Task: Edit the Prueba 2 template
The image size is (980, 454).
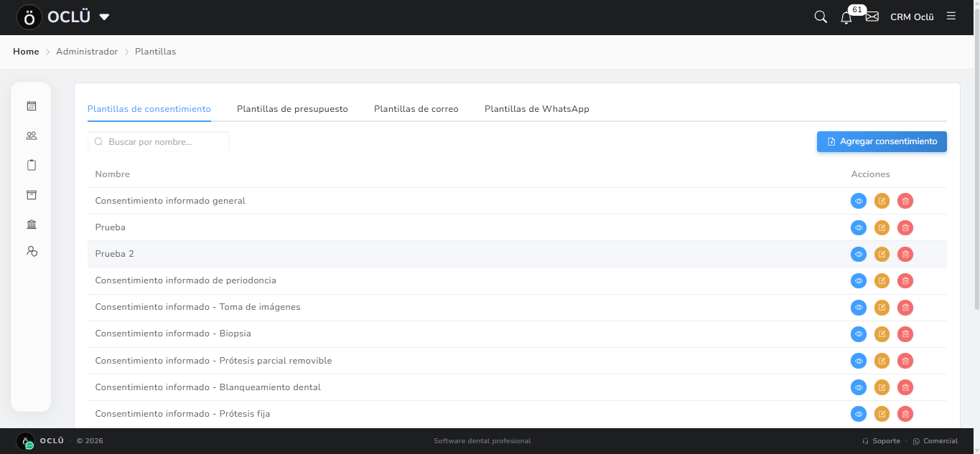Action: pyautogui.click(x=882, y=254)
